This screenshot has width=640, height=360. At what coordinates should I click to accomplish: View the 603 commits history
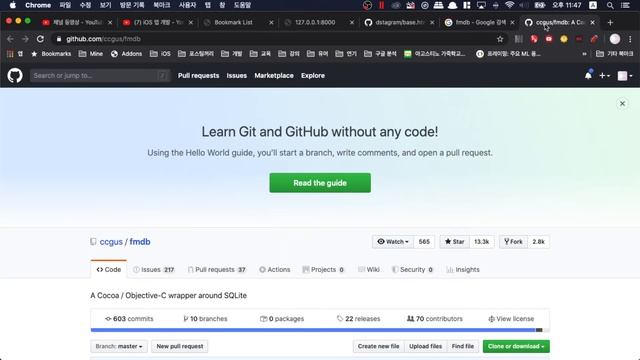pos(129,319)
